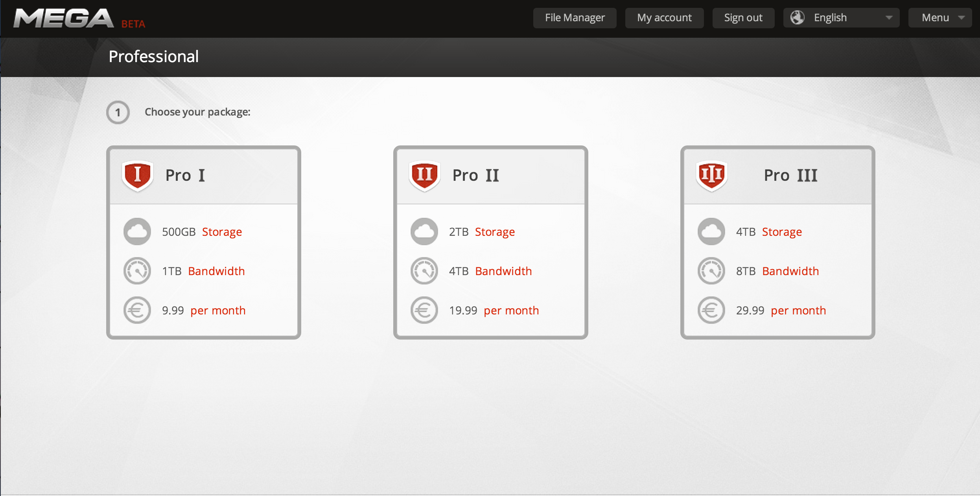This screenshot has width=980, height=496.
Task: Click the File Manager button
Action: (x=574, y=18)
